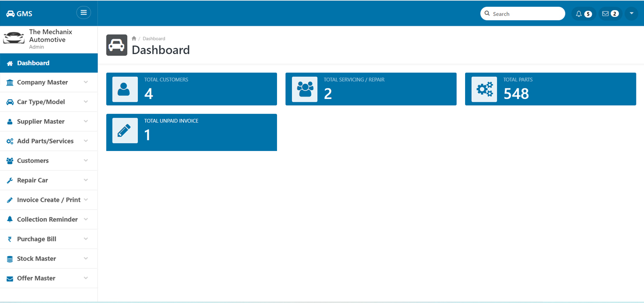This screenshot has height=303, width=644.
Task: Open the notifications bell icon
Action: pyautogui.click(x=579, y=14)
